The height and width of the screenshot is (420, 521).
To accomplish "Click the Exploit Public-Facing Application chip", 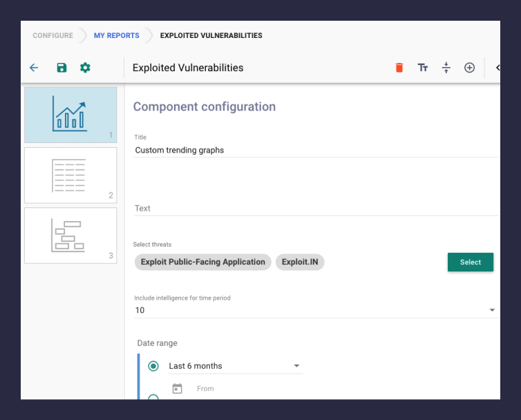I will tap(202, 262).
